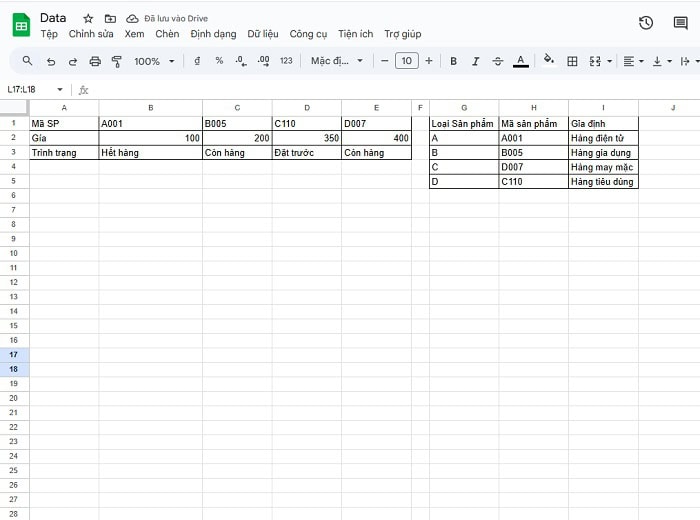Open the Tệp menu
This screenshot has width=700, height=520.
(49, 34)
